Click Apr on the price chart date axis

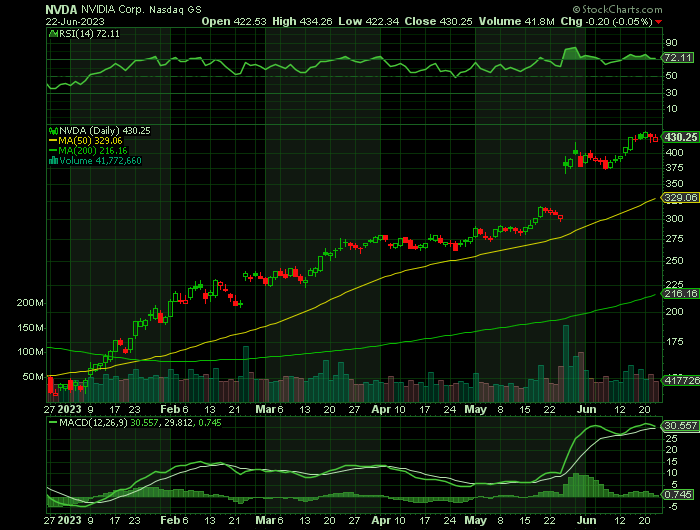[382, 409]
